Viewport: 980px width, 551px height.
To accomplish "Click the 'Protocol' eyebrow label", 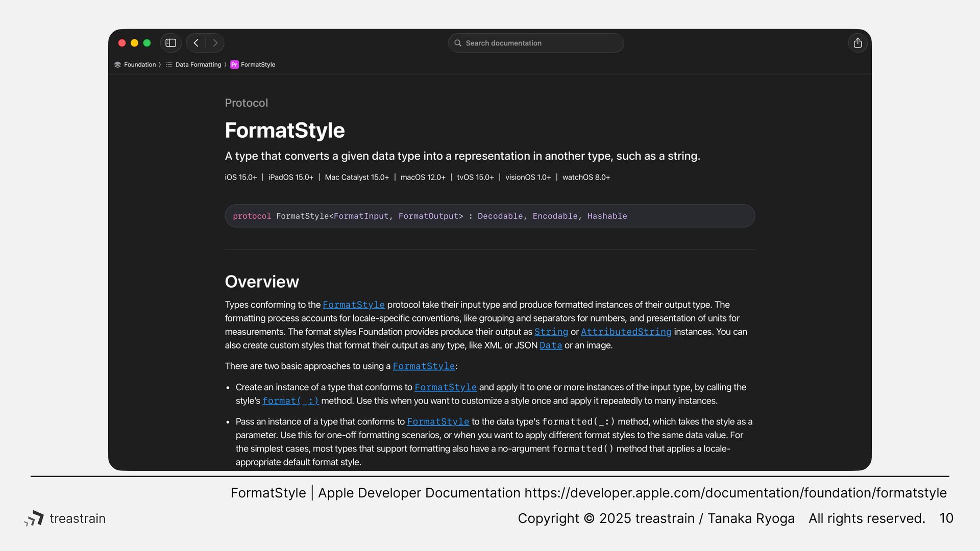I will click(247, 103).
